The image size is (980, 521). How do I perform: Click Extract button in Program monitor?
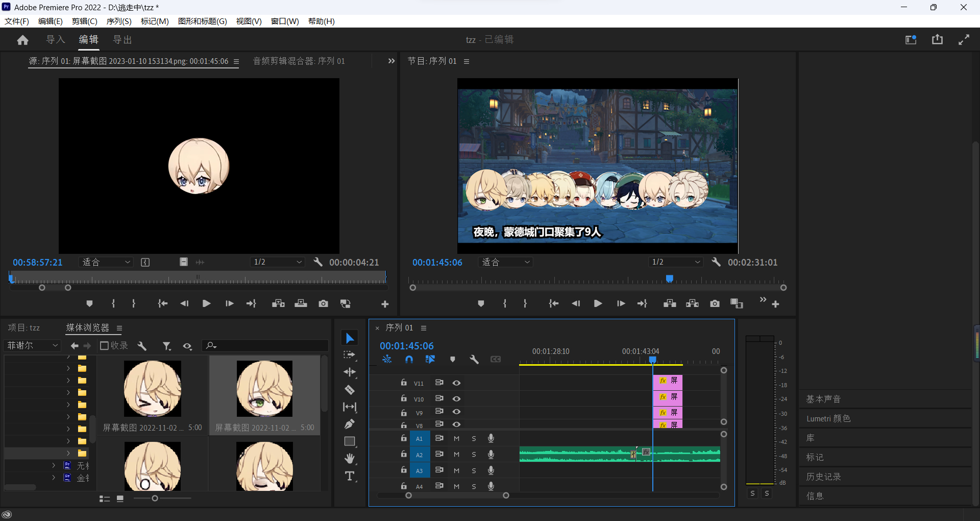pos(692,303)
